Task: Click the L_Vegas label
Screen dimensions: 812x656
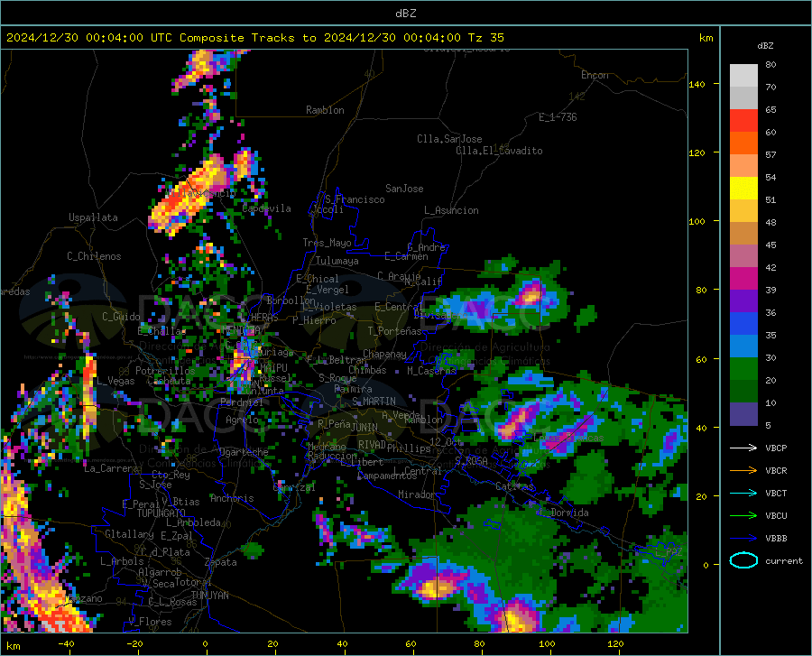Action: 116,381
